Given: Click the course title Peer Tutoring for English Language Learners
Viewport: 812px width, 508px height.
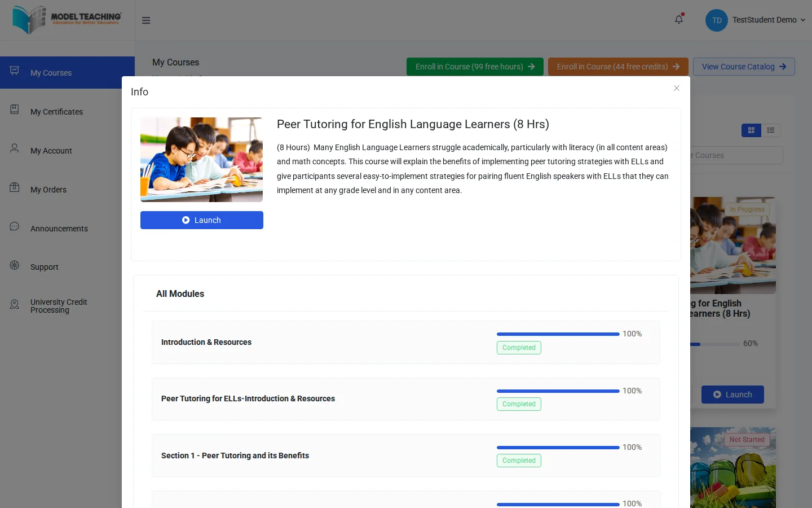Looking at the screenshot, I should click(413, 124).
